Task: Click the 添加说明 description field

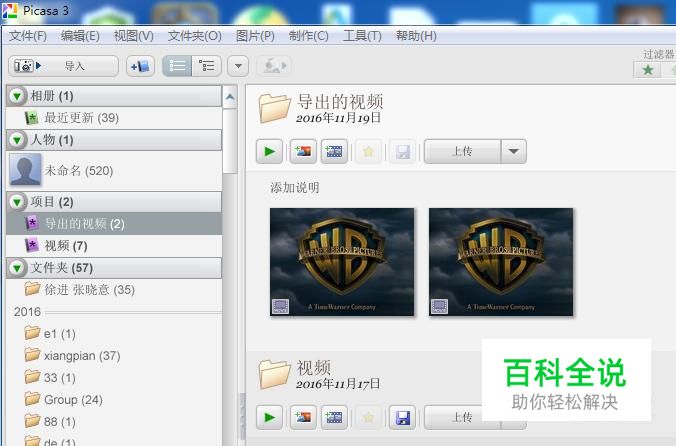Action: coord(295,187)
